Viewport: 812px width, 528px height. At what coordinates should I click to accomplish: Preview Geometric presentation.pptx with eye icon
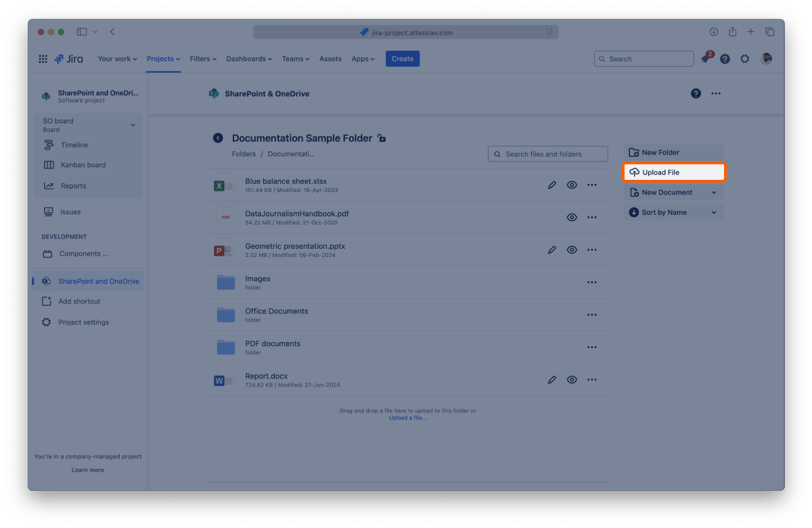pyautogui.click(x=572, y=250)
